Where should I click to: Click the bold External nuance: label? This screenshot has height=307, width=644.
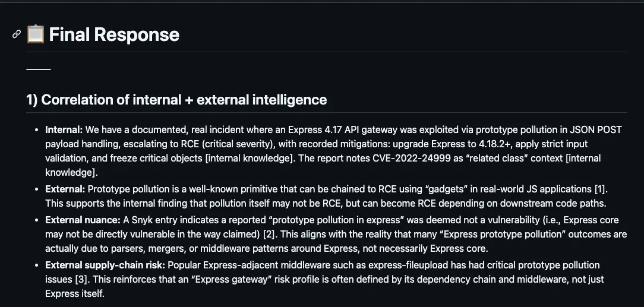pyautogui.click(x=83, y=220)
